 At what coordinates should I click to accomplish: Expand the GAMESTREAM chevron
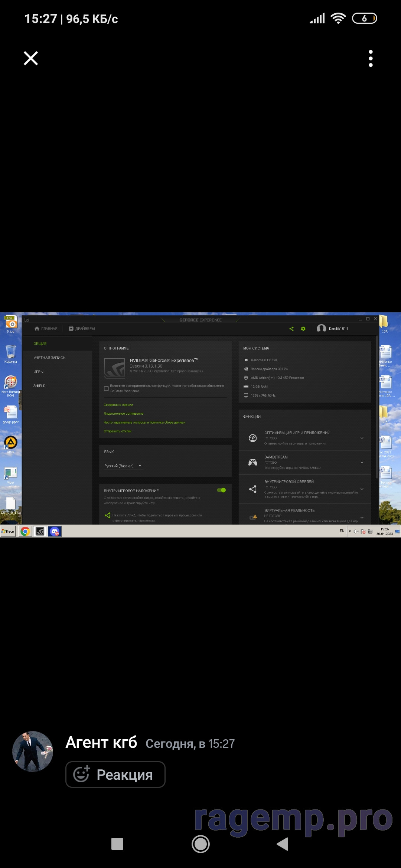coord(362,463)
